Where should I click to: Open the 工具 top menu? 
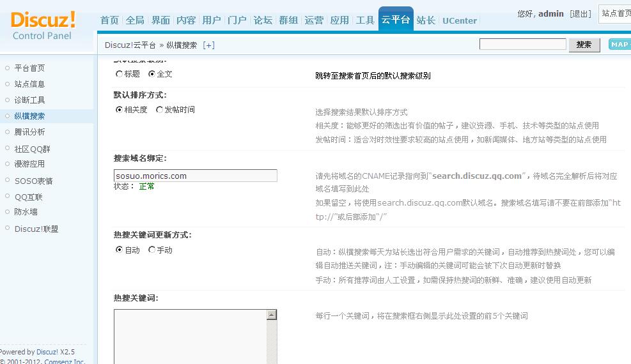click(x=365, y=20)
